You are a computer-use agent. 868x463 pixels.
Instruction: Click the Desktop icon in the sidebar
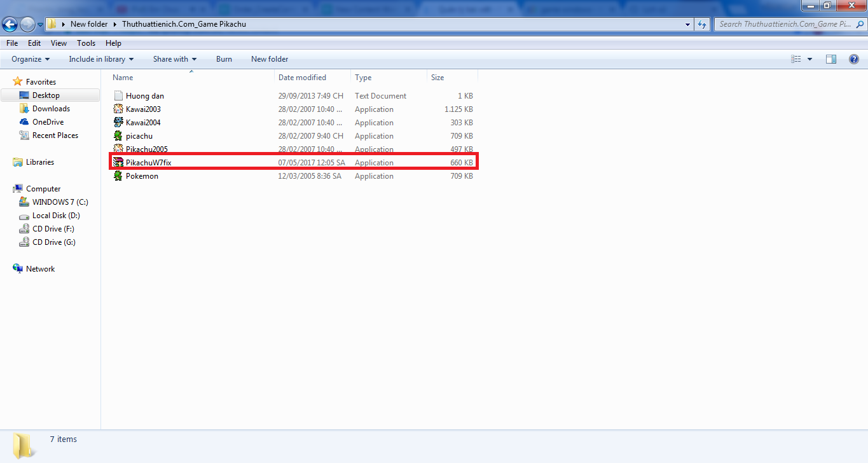pos(24,95)
